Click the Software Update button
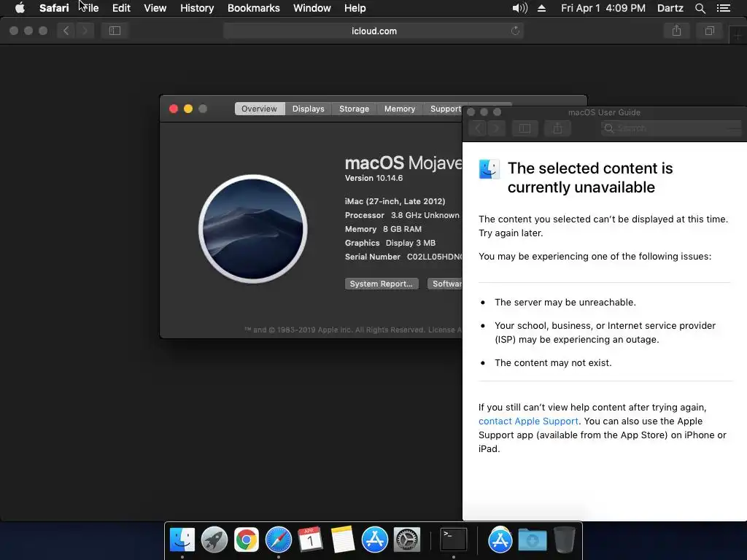The height and width of the screenshot is (560, 747). pyautogui.click(x=445, y=284)
